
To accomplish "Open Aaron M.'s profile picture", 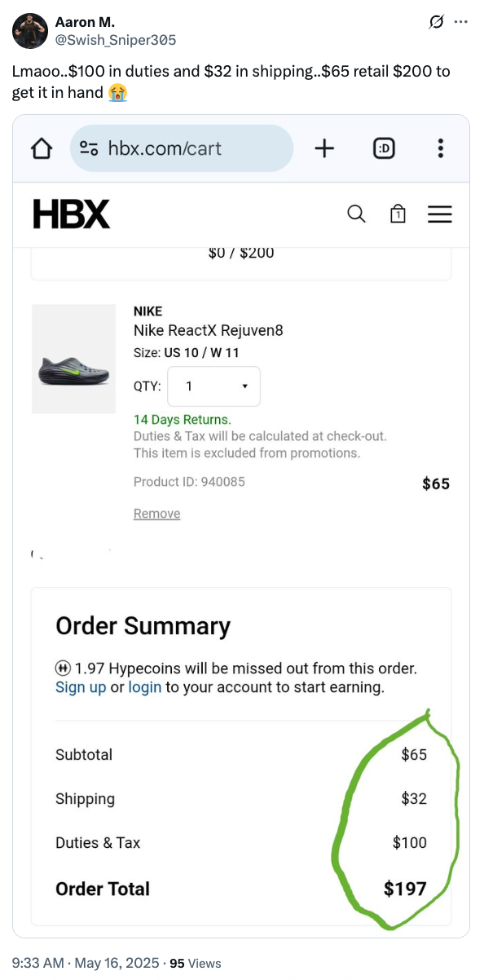I will [x=30, y=30].
